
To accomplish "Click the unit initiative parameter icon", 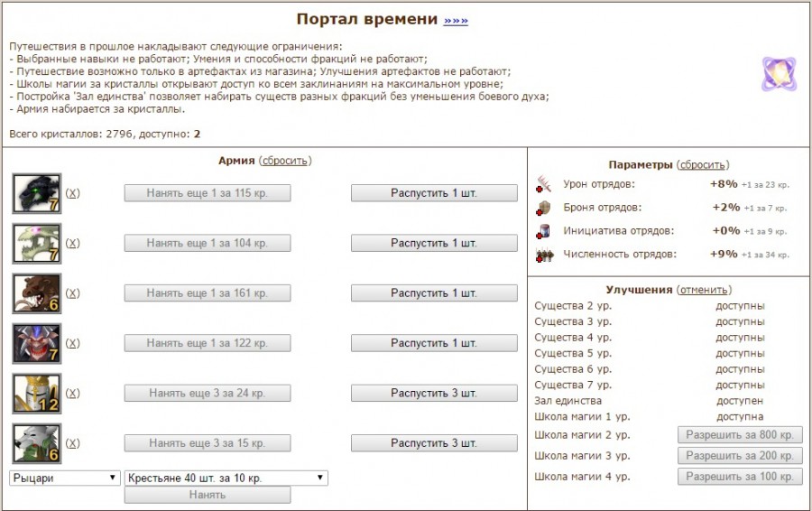I will (544, 231).
